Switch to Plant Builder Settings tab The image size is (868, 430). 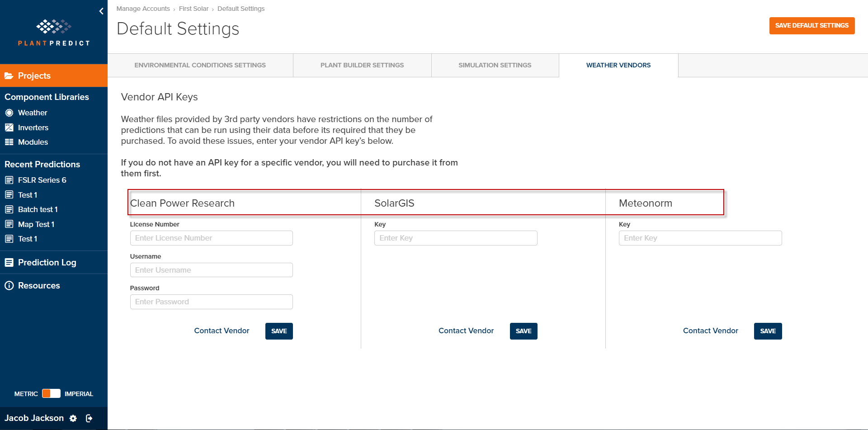coord(362,65)
